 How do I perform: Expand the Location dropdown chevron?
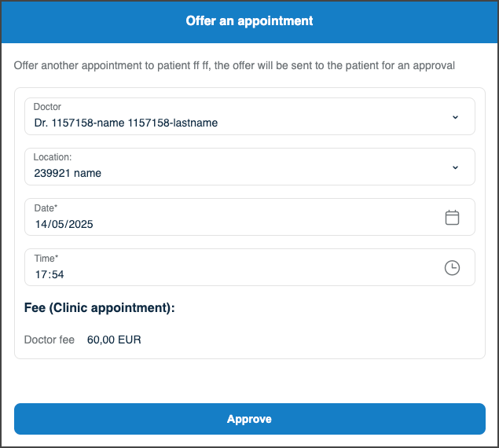pos(455,167)
